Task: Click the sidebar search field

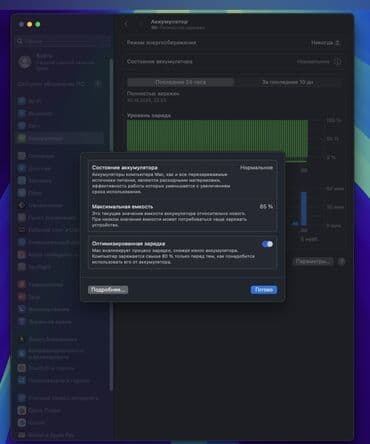Action: (x=63, y=41)
